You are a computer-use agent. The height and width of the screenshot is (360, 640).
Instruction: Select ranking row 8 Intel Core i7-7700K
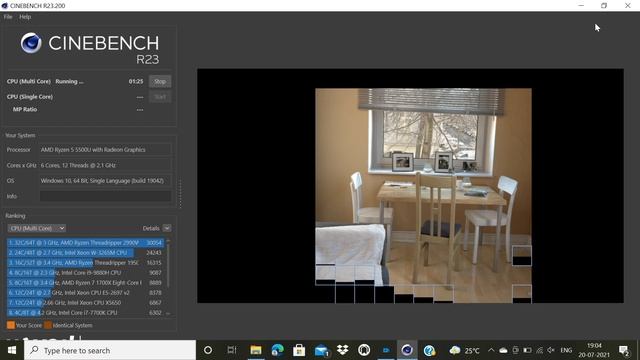(85, 313)
